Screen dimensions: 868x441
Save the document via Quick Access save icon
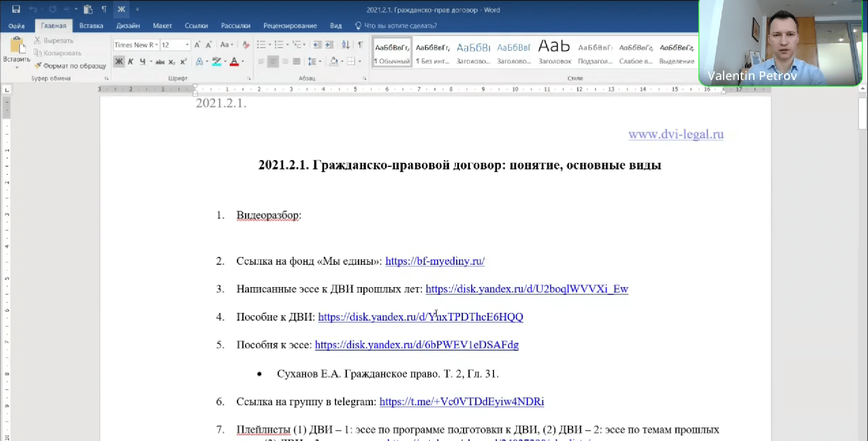point(17,9)
